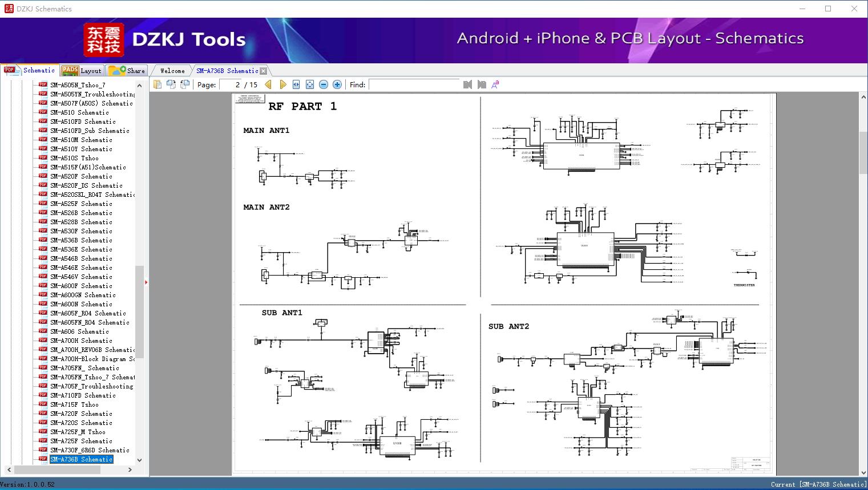Go to the next page arrow

(x=282, y=84)
